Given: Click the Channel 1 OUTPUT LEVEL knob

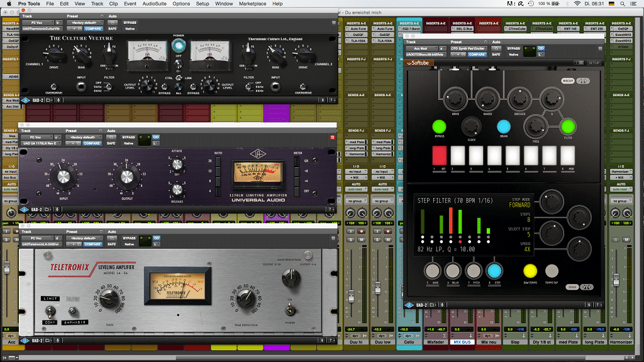Looking at the screenshot, I should 147,85.
